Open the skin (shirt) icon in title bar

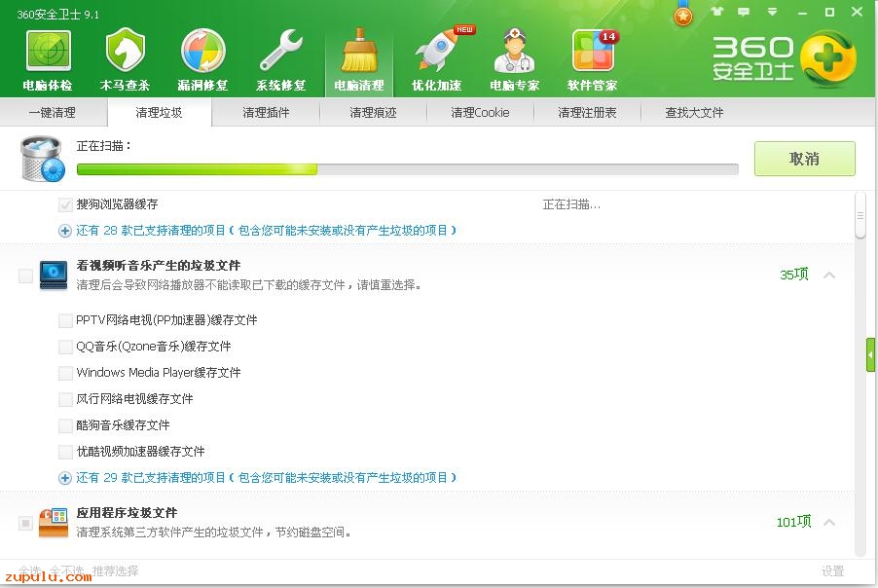(716, 12)
